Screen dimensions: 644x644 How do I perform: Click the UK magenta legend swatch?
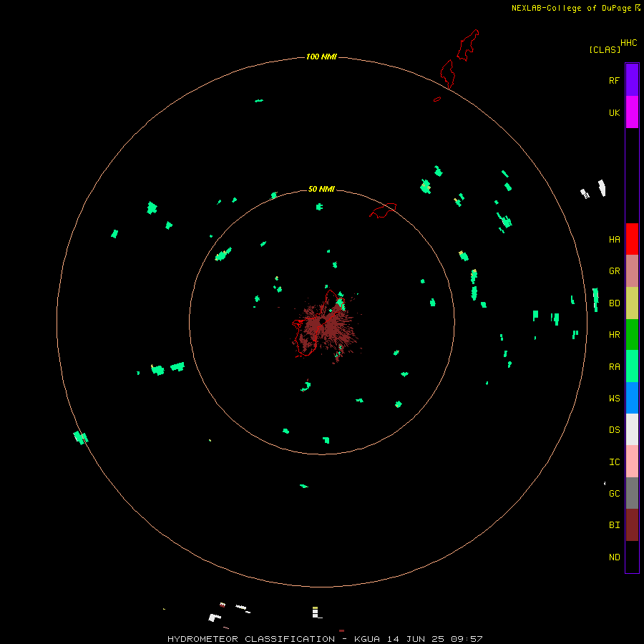632,112
